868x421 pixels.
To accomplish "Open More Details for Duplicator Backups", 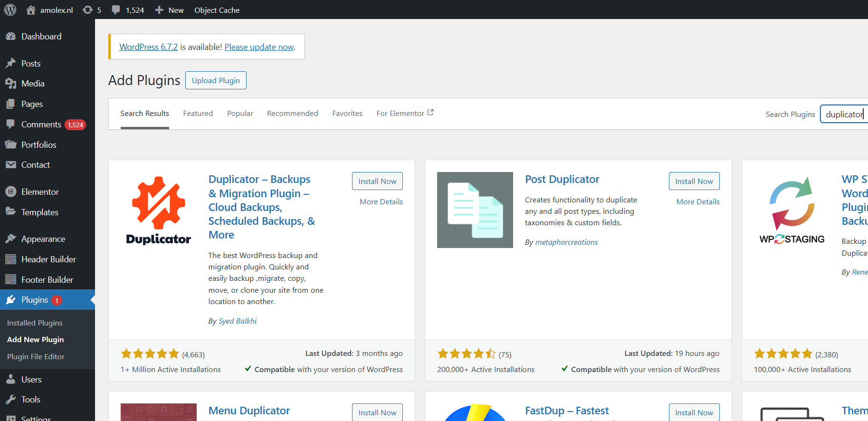I will pos(381,201).
